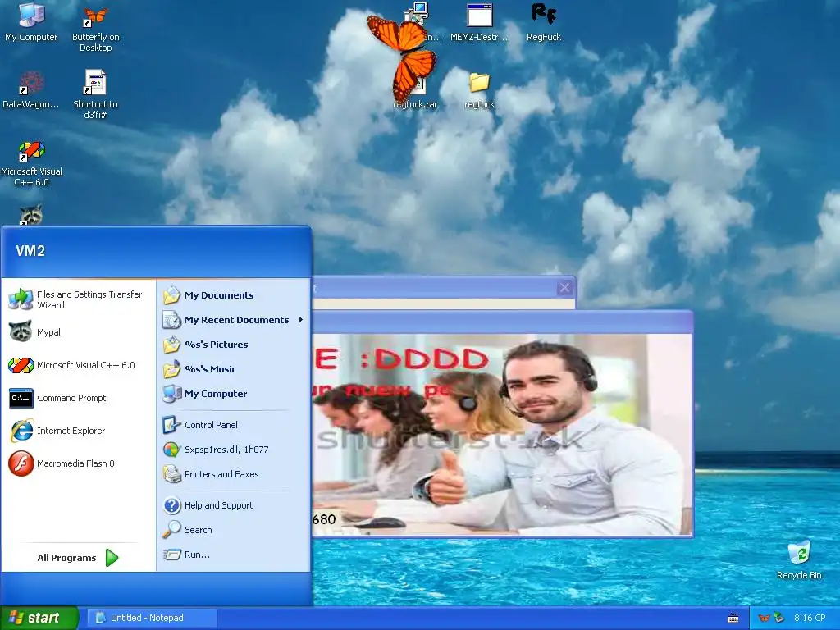Click the keyboard icon on taskbar

[x=733, y=619]
